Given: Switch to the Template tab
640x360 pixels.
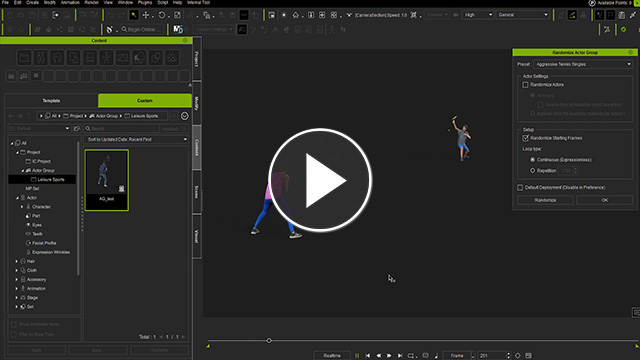Looking at the screenshot, I should (x=51, y=100).
